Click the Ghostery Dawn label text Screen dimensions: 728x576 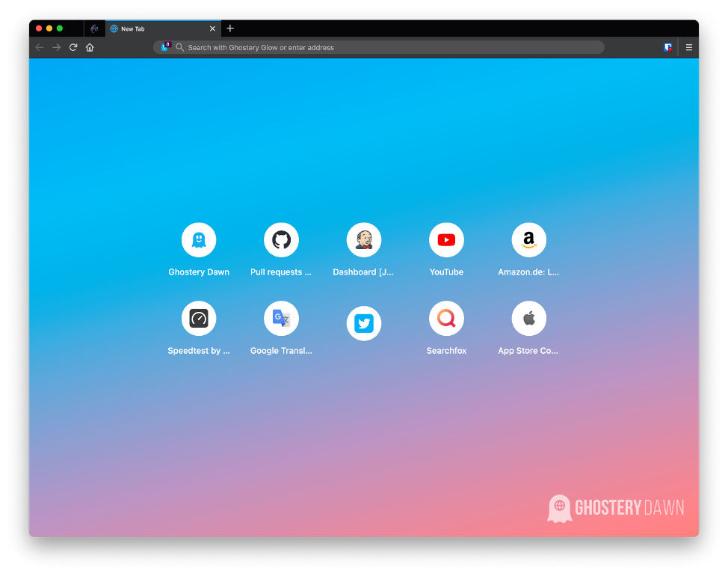click(199, 272)
